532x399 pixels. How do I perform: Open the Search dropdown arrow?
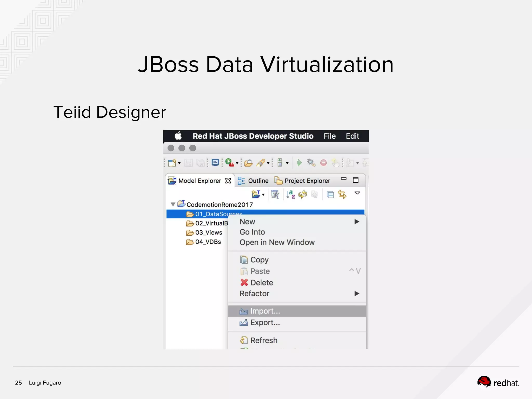[268, 163]
